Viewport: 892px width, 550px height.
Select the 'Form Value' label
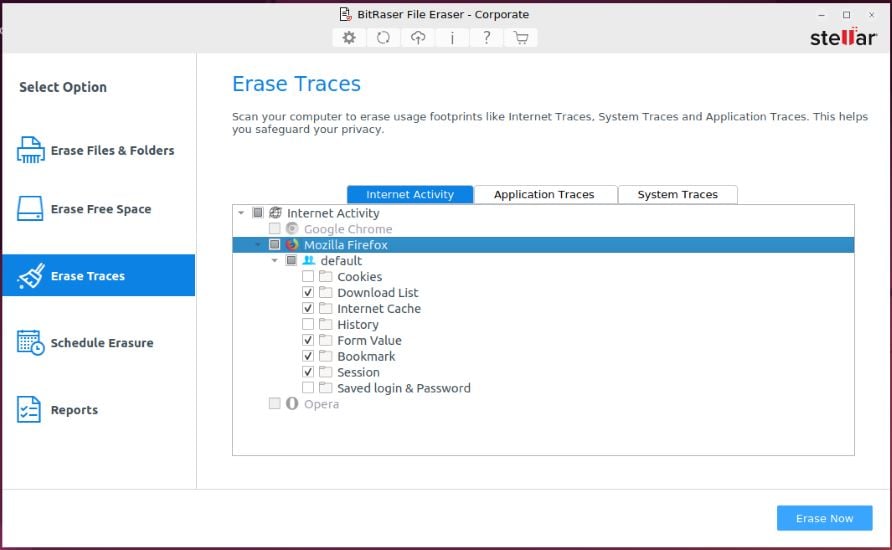[369, 340]
